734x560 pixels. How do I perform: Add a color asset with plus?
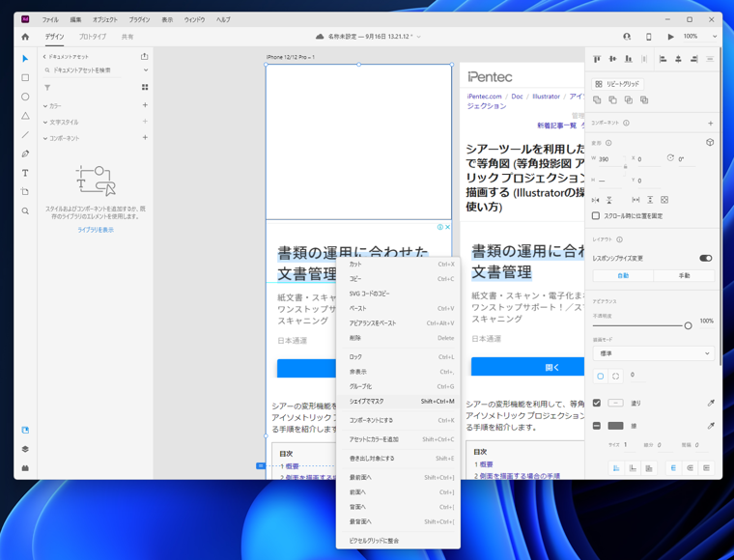pyautogui.click(x=145, y=105)
